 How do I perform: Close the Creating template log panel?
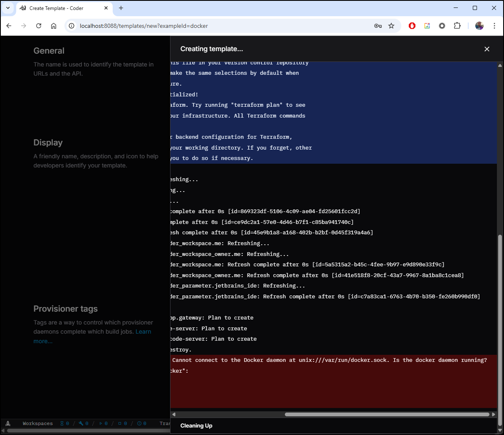pos(487,49)
